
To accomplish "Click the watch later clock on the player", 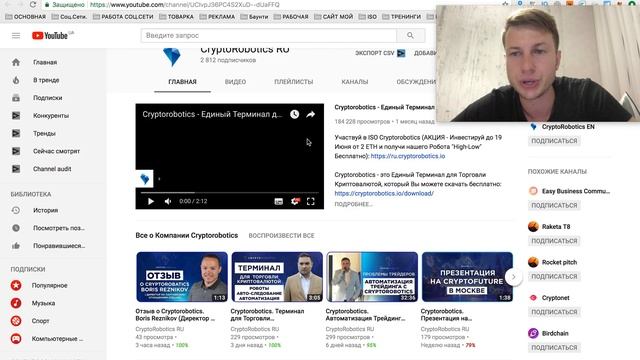I will 294,114.
